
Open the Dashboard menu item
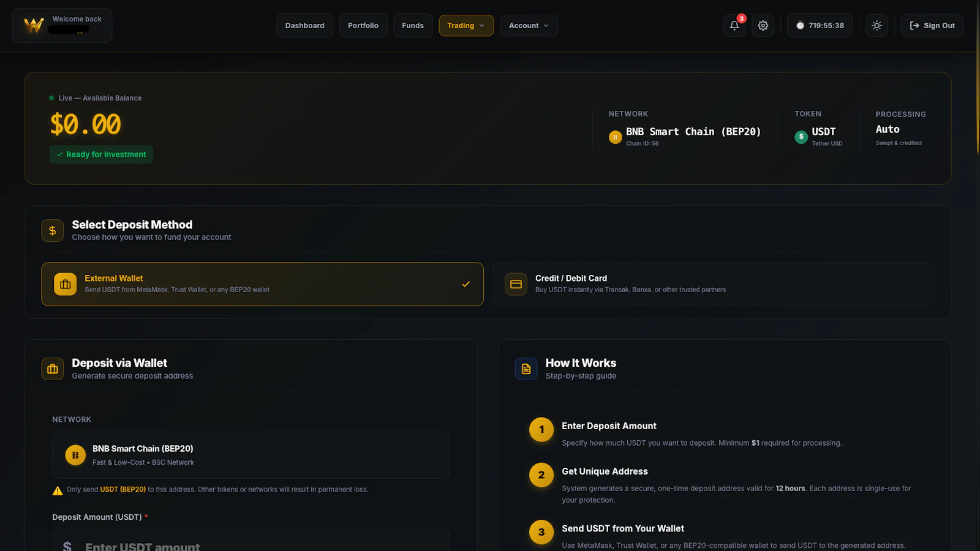tap(305, 26)
